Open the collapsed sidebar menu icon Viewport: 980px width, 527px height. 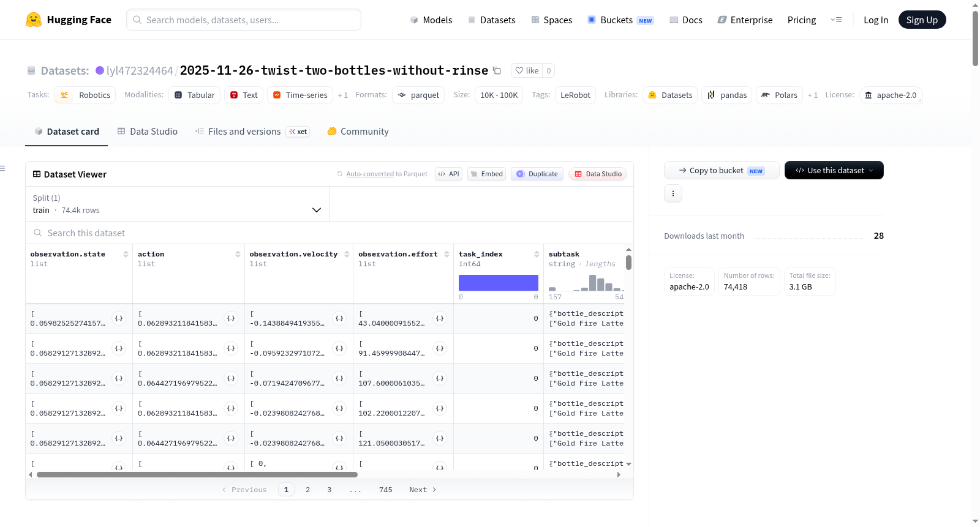3,168
